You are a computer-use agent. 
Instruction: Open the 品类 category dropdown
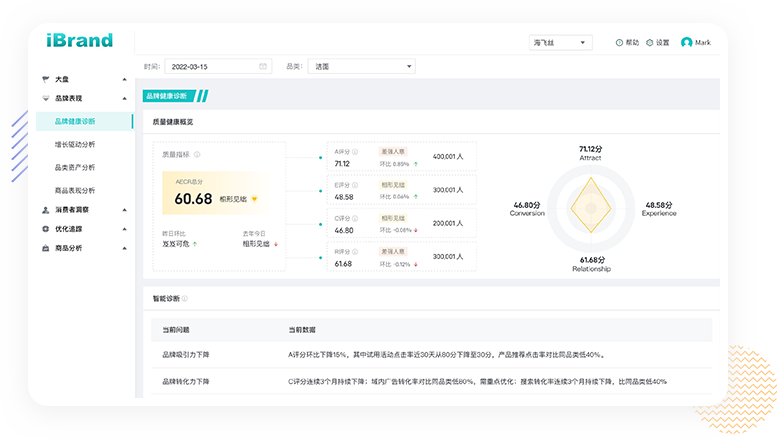(x=361, y=66)
